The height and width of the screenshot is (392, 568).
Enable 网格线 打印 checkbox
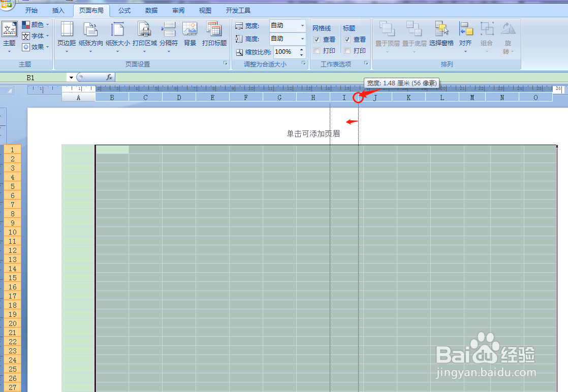(x=316, y=50)
